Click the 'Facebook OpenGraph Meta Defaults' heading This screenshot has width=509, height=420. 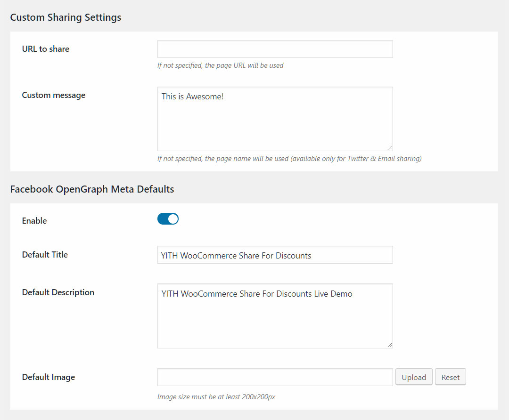point(92,189)
